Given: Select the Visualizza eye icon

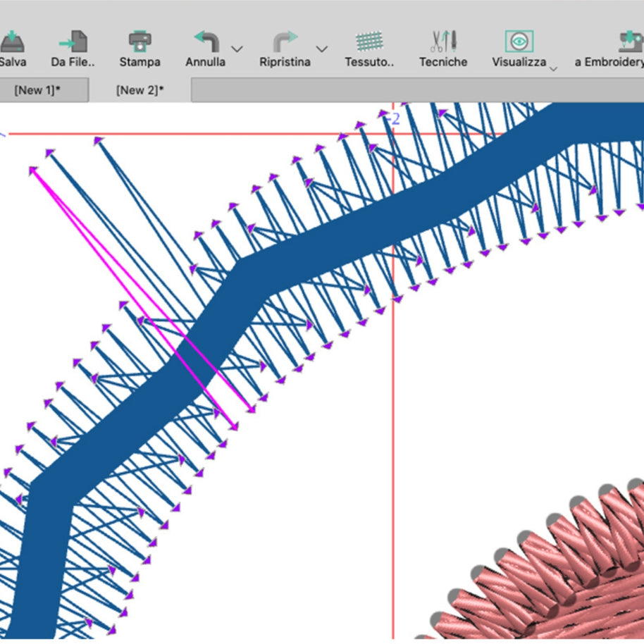Looking at the screenshot, I should [519, 42].
